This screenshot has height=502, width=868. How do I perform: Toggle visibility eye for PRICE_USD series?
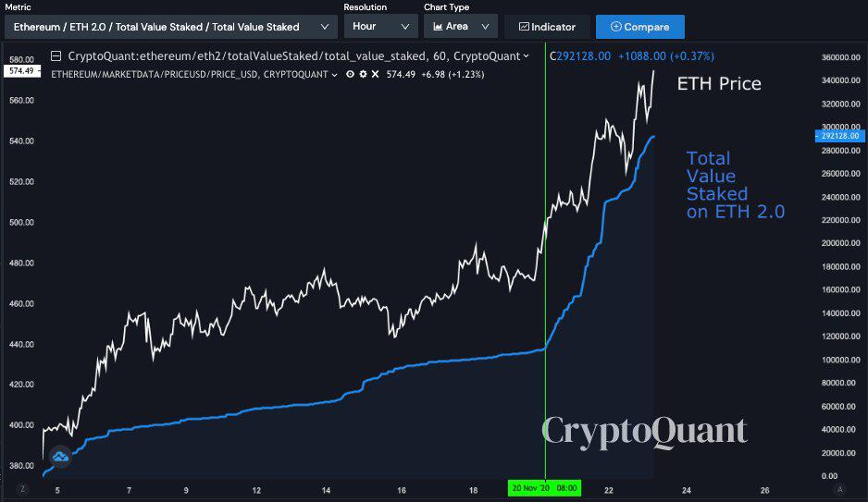(350, 74)
